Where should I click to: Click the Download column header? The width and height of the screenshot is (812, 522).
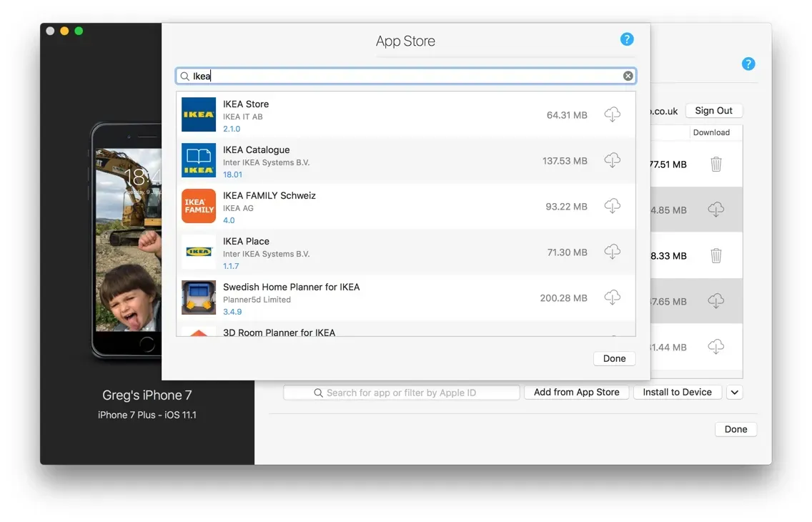tap(712, 132)
